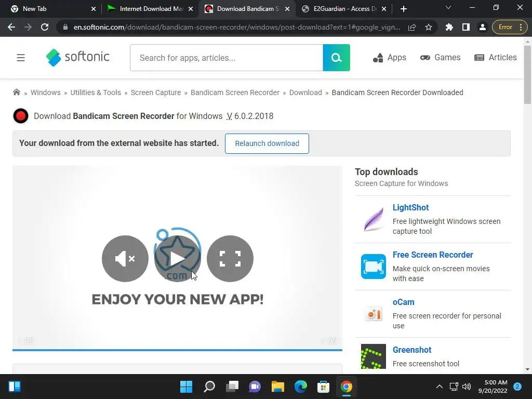The height and width of the screenshot is (399, 532).
Task: Open Microsoft Edge from taskbar
Action: 301,387
